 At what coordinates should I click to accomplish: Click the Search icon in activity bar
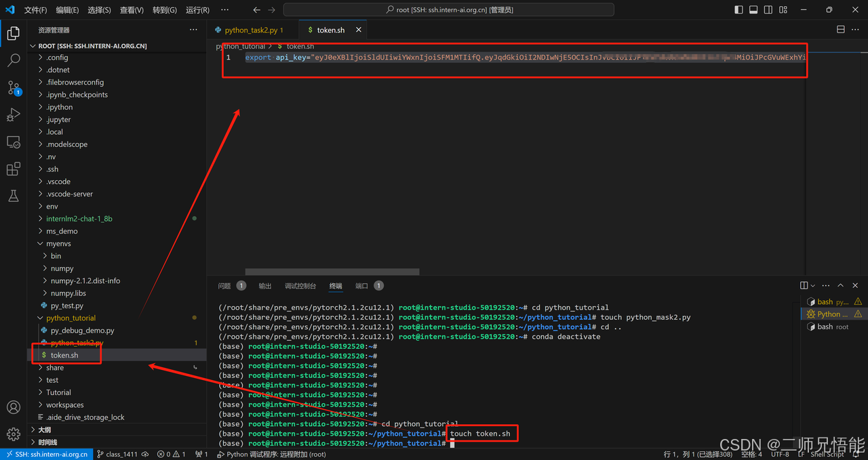pyautogui.click(x=13, y=60)
